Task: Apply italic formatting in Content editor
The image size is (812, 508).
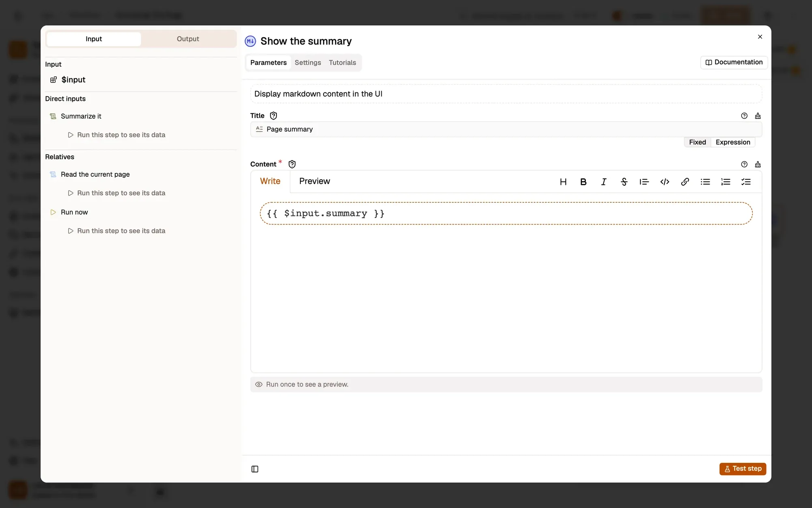Action: pos(604,182)
